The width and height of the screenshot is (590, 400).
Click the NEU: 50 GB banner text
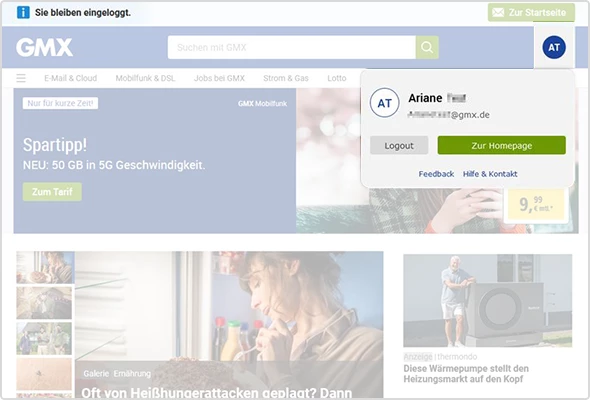coord(114,165)
